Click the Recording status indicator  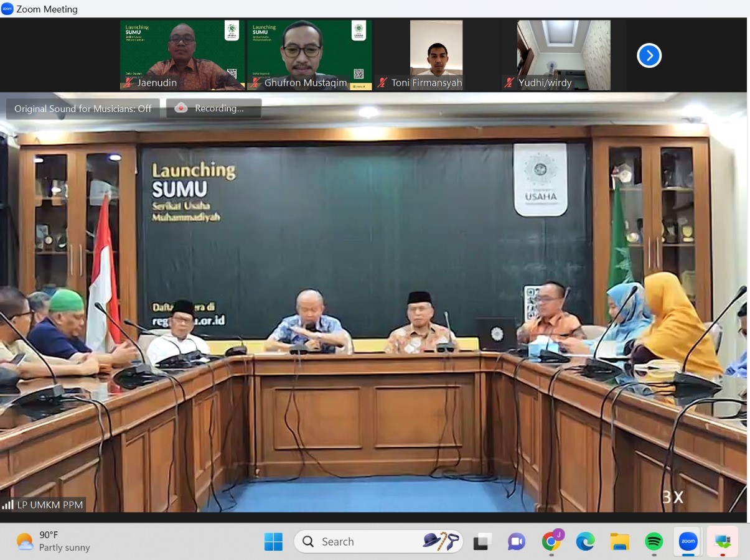[213, 108]
